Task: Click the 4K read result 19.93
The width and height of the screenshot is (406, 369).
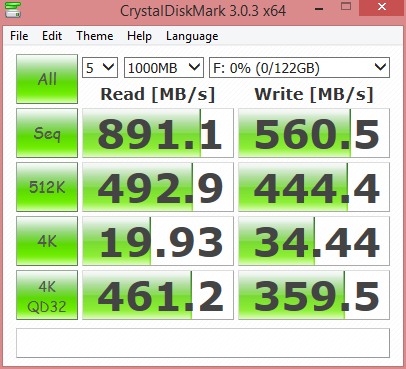Action: click(x=158, y=241)
